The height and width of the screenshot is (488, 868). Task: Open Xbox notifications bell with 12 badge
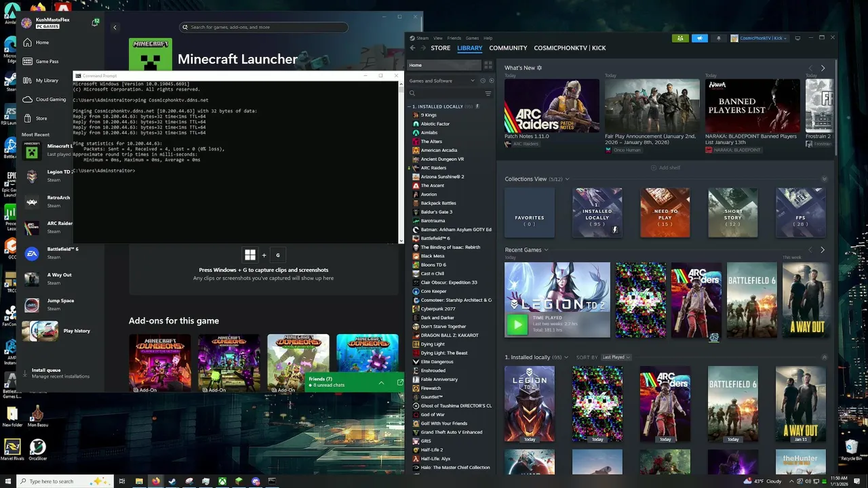click(96, 22)
